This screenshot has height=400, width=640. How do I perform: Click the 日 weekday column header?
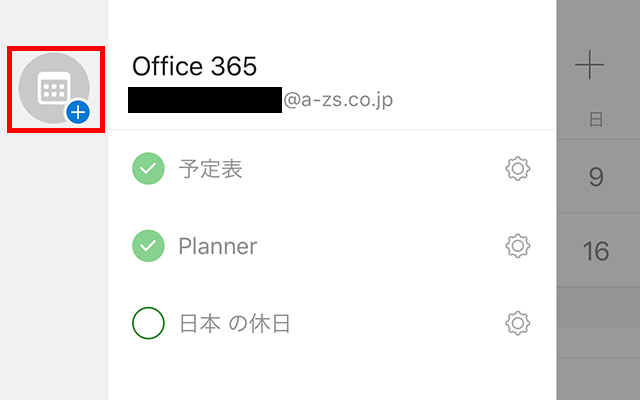pos(596,120)
